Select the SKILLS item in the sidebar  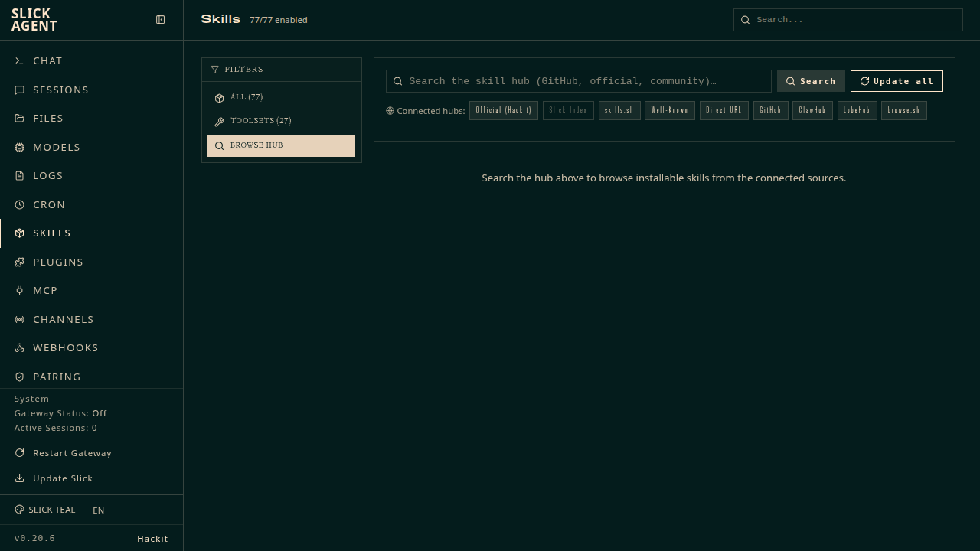click(x=92, y=233)
